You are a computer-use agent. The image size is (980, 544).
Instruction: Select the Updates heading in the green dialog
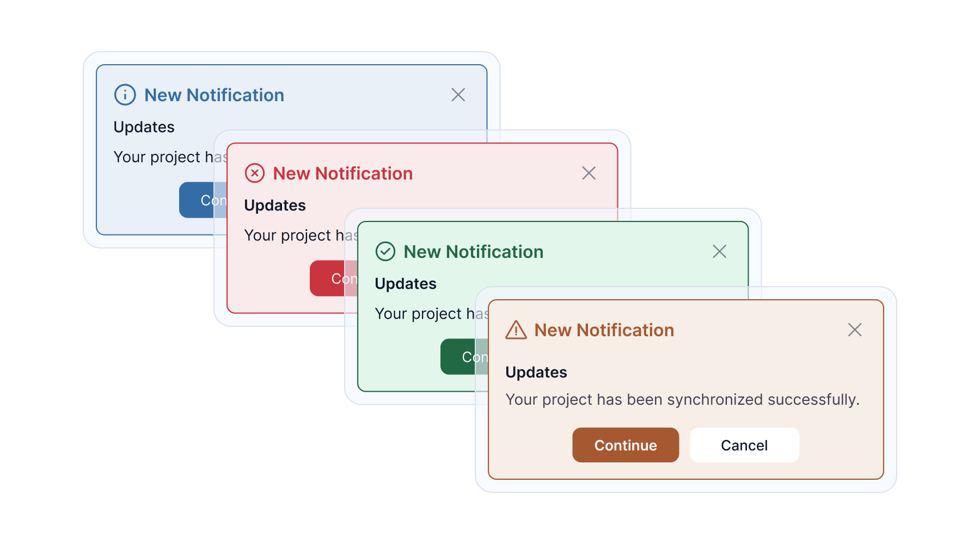coord(405,283)
